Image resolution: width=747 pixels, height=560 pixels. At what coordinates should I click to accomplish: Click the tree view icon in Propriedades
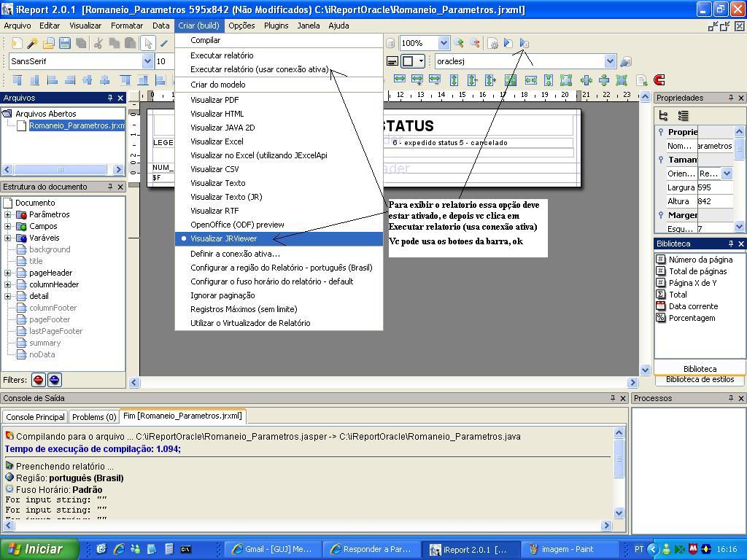click(x=663, y=116)
